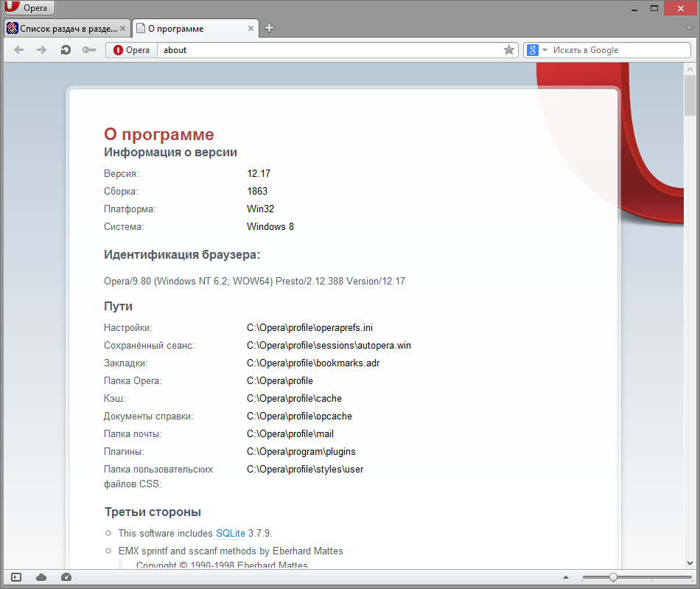Screen dimensions: 700x589
Task: Click EMX sprintf and sscanf methods line
Action: click(231, 551)
